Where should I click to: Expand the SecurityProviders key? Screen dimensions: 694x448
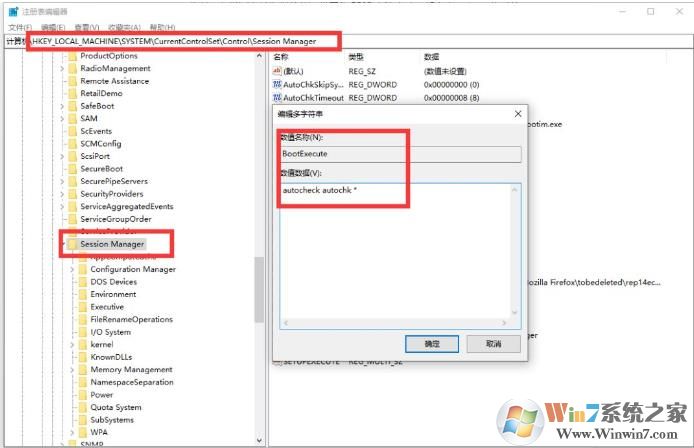point(62,194)
